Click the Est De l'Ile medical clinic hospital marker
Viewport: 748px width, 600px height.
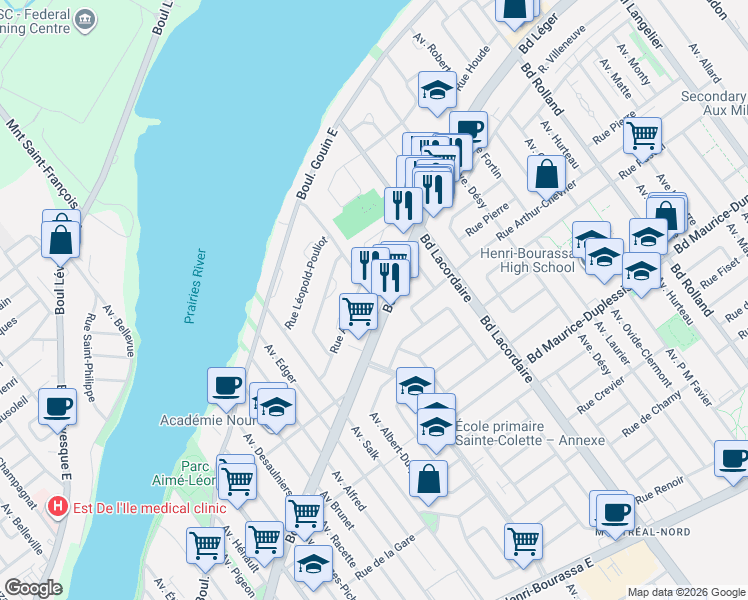coord(58,507)
